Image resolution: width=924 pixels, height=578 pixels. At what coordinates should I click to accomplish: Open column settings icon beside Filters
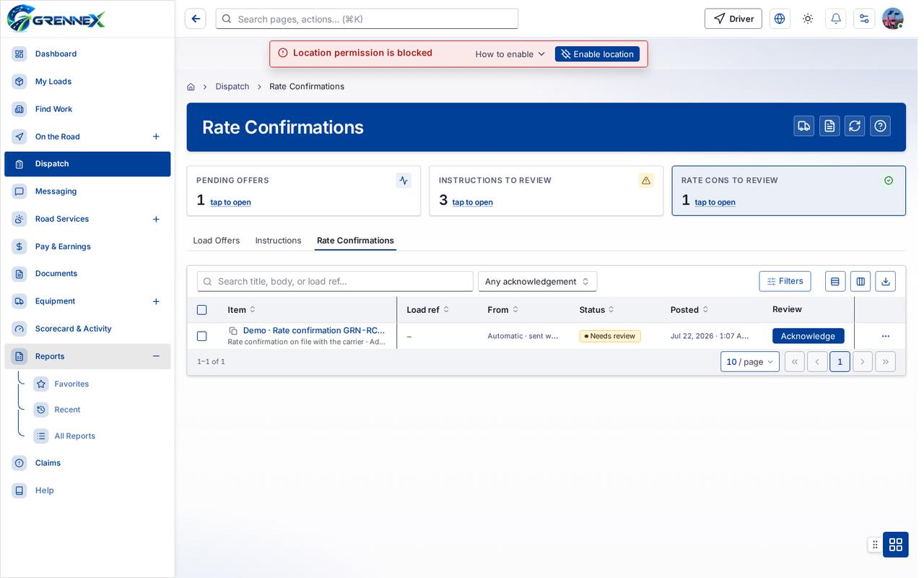click(860, 281)
